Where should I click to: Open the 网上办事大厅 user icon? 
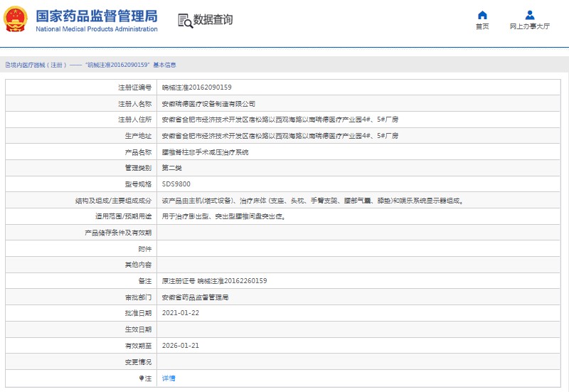(529, 15)
